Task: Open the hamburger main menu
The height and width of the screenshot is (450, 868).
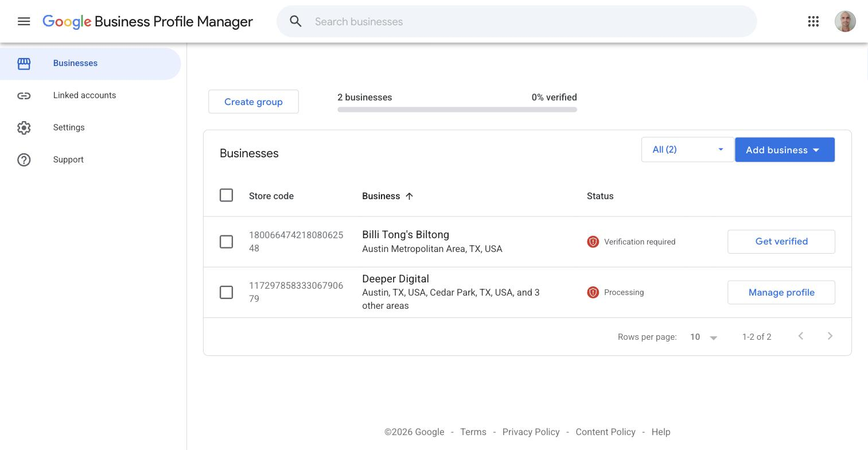Action: (24, 21)
